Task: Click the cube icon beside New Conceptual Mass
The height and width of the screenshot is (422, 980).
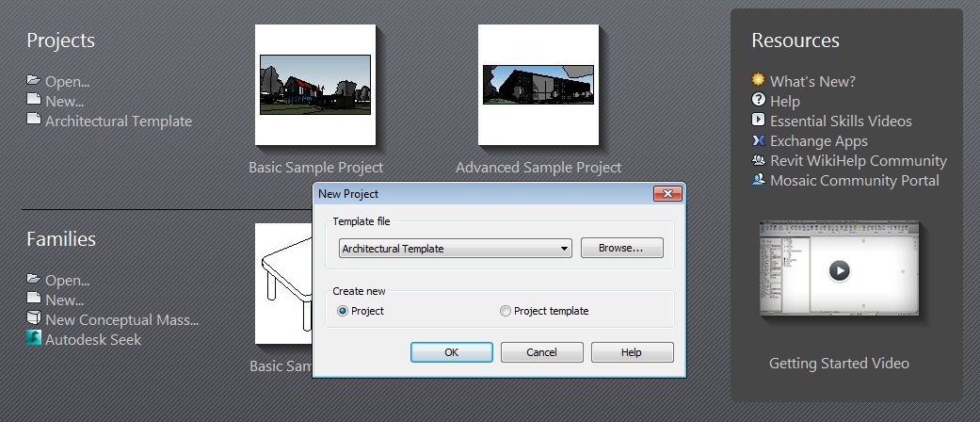Action: (34, 318)
